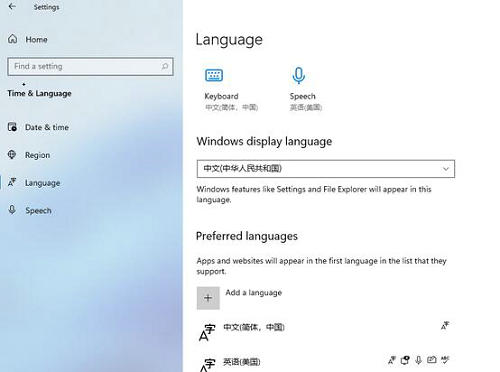
Task: Click the sidebar Speech microphone icon
Action: click(x=12, y=210)
